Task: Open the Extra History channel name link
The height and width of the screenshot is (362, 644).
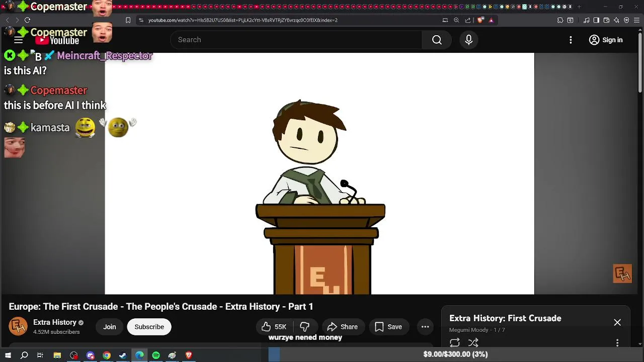Action: click(x=55, y=322)
